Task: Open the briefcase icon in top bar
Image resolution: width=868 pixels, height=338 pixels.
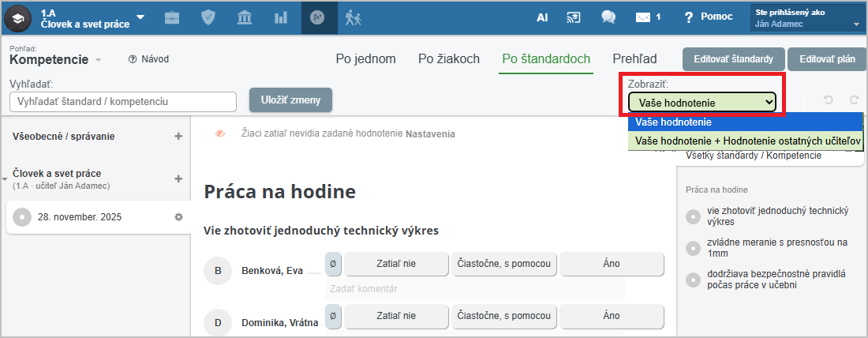Action: click(x=172, y=17)
